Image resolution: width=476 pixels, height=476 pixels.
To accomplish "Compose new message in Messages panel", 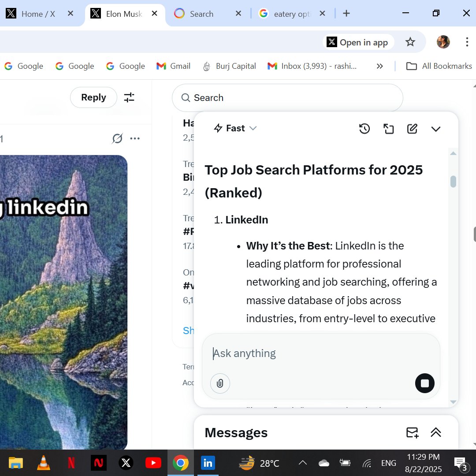I will pos(412,432).
